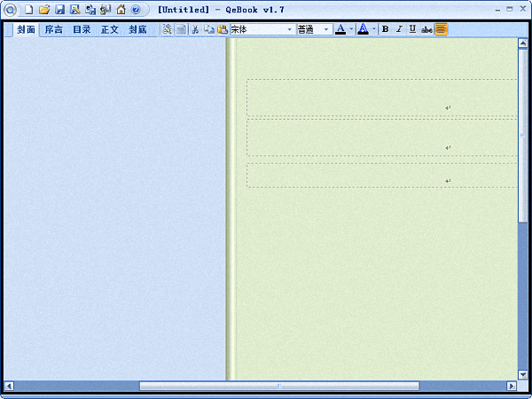Save the ebook with the floppy disk icon

tap(59, 10)
